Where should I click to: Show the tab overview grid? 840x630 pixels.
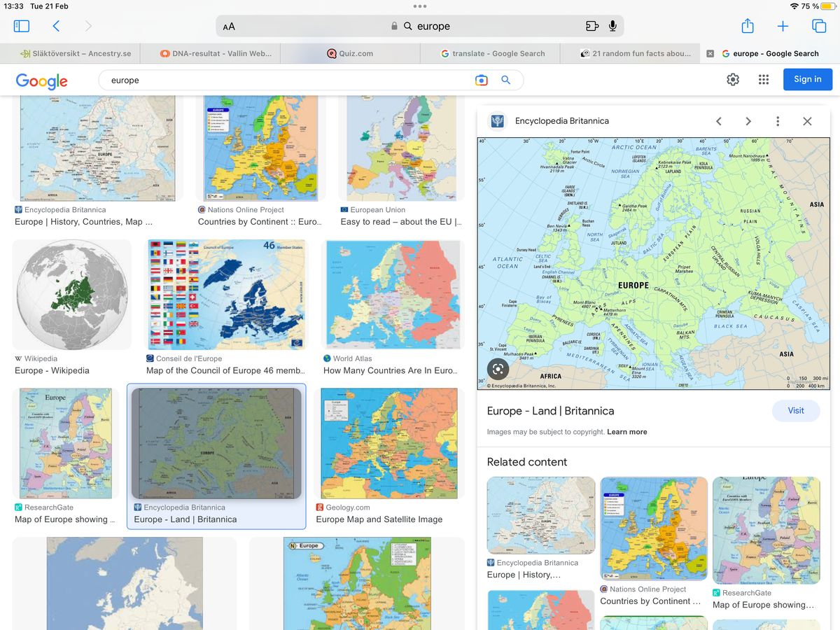818,26
